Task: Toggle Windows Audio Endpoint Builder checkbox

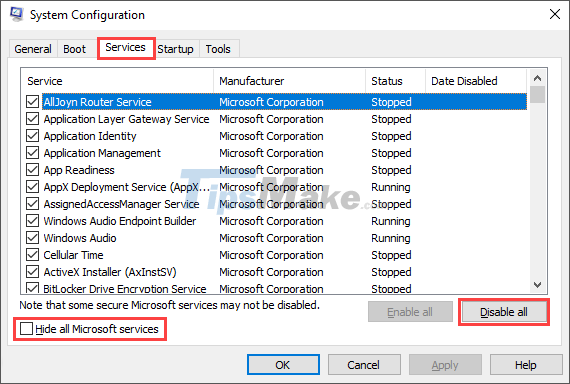Action: coord(32,221)
